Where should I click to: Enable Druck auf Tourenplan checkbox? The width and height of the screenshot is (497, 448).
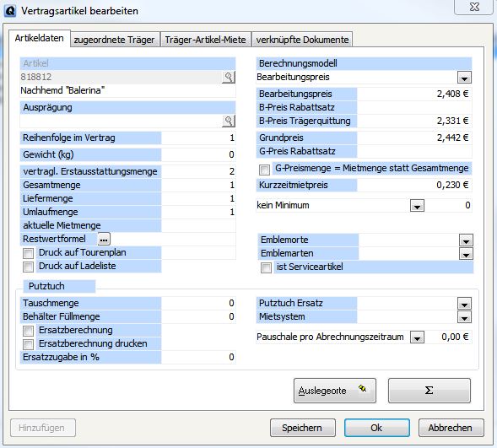28,253
